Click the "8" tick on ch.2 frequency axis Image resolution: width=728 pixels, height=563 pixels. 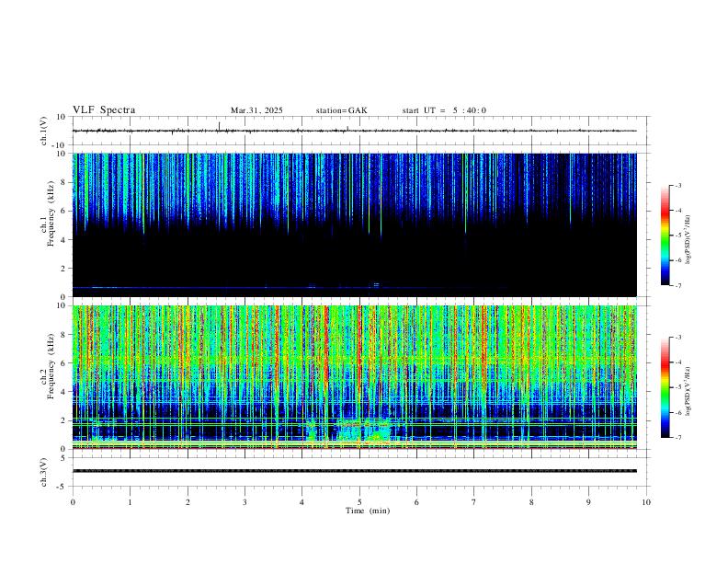tap(64, 335)
